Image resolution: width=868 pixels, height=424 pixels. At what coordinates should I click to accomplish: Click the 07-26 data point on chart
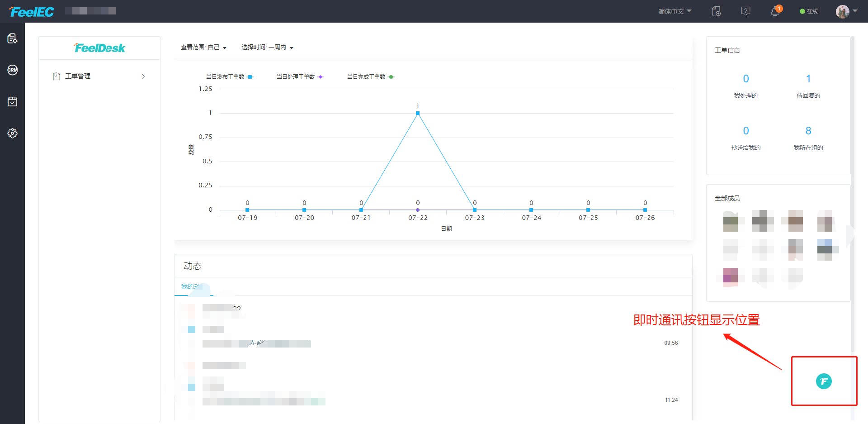point(645,210)
